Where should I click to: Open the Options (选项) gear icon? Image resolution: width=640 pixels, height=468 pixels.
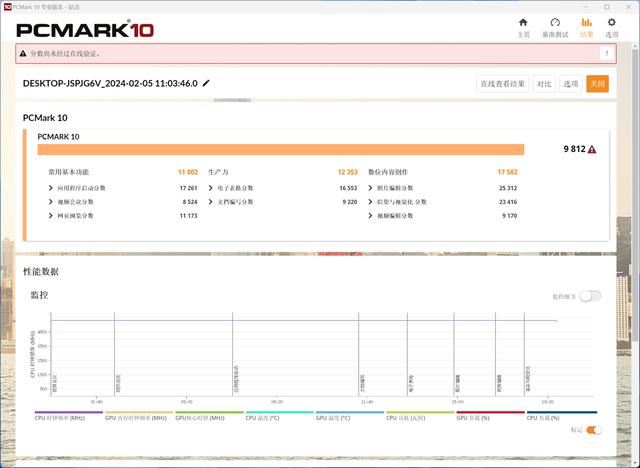(611, 28)
